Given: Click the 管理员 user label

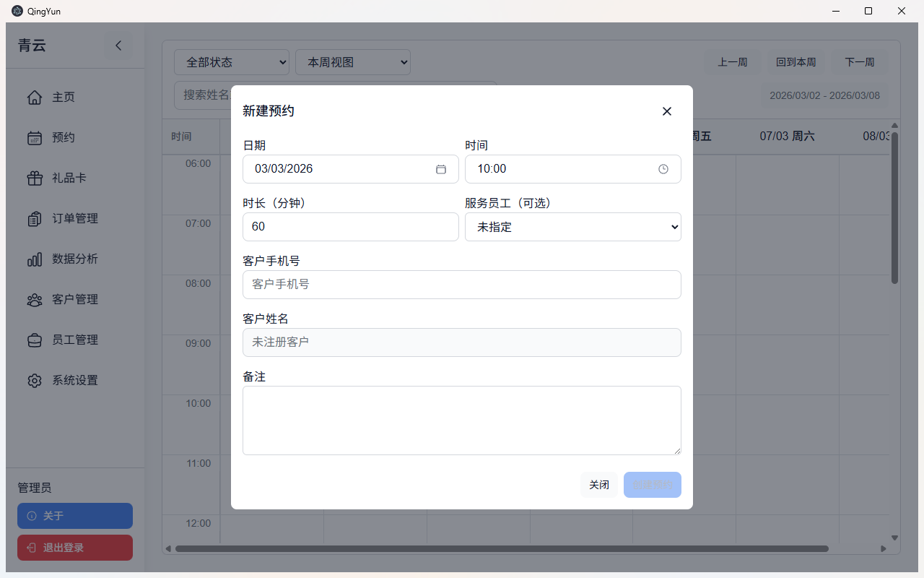Looking at the screenshot, I should coord(35,488).
